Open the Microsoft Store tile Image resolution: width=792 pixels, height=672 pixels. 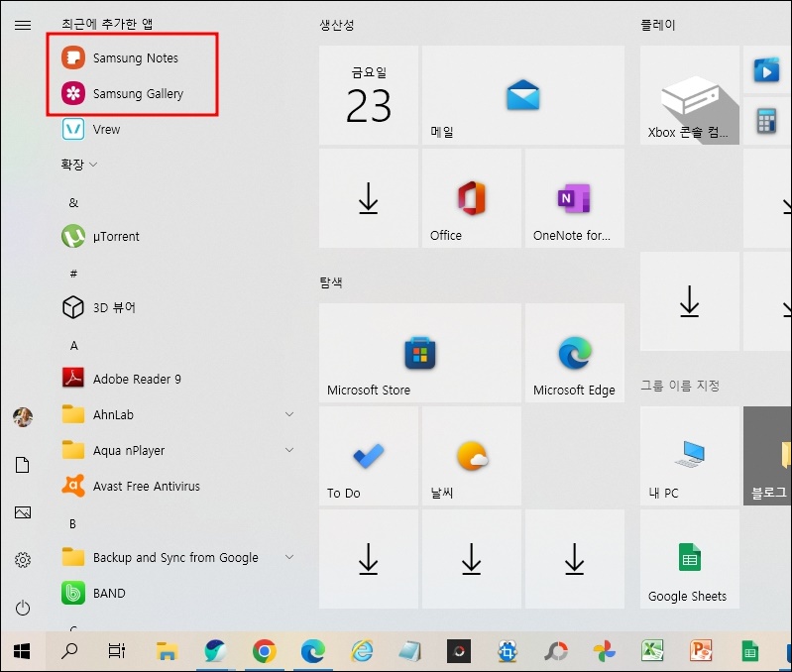click(420, 353)
